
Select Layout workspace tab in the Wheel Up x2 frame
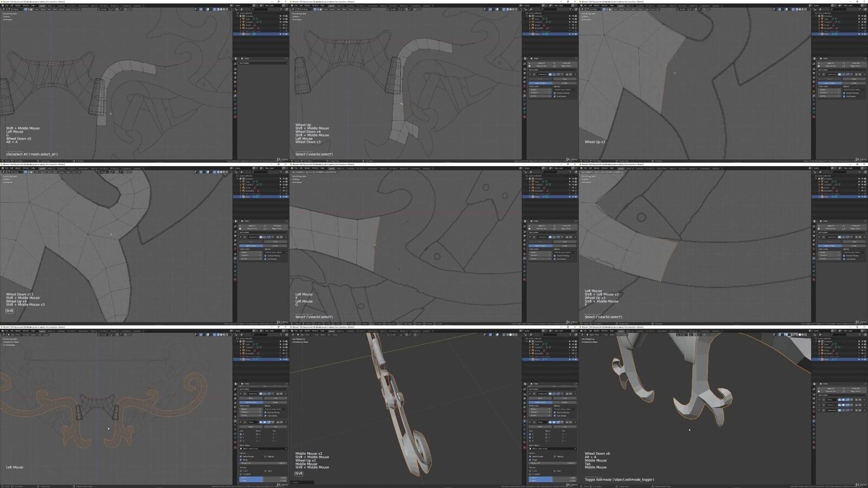(621, 5)
